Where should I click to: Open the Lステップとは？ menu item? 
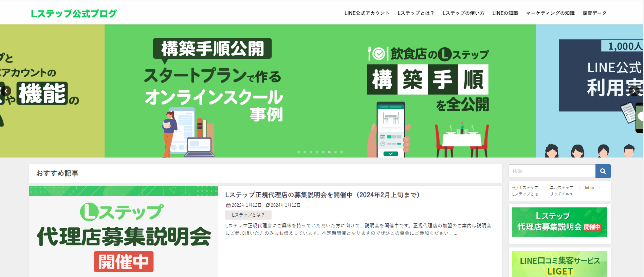click(x=416, y=13)
